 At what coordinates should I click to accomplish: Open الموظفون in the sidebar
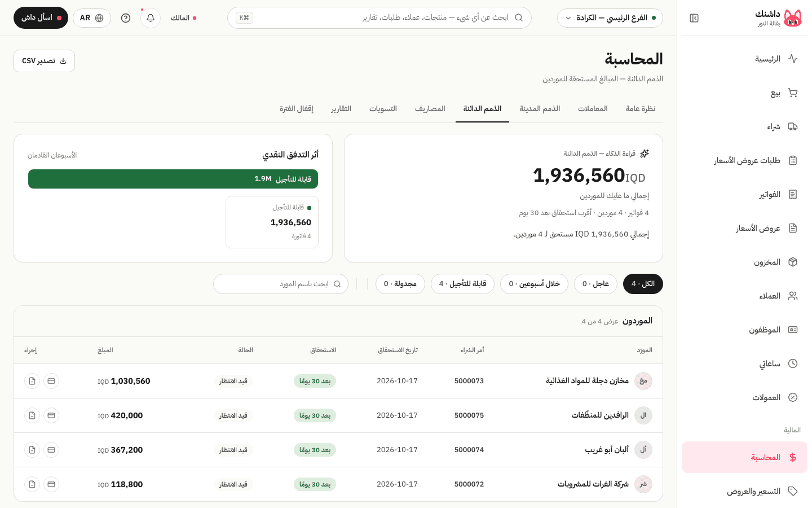point(744,330)
